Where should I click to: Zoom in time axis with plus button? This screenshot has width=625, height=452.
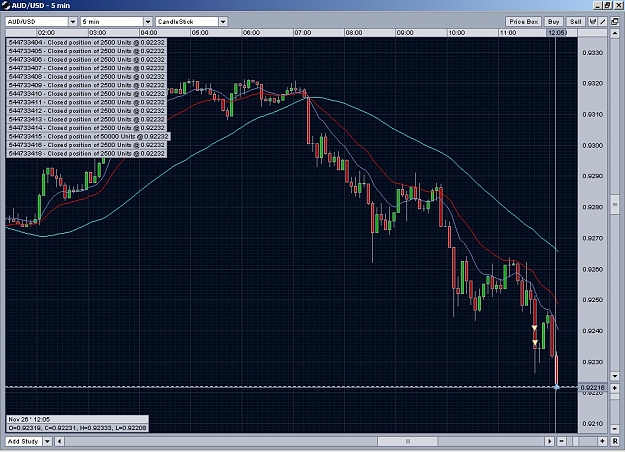(x=602, y=441)
